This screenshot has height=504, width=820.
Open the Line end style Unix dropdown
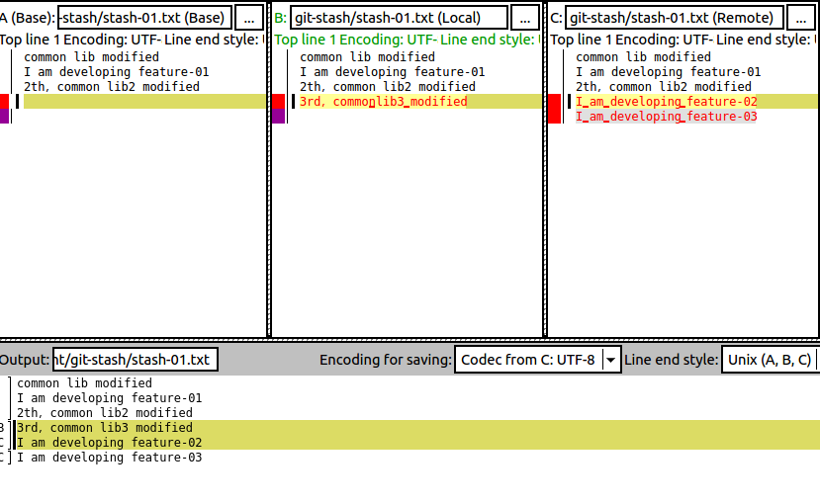point(770,360)
